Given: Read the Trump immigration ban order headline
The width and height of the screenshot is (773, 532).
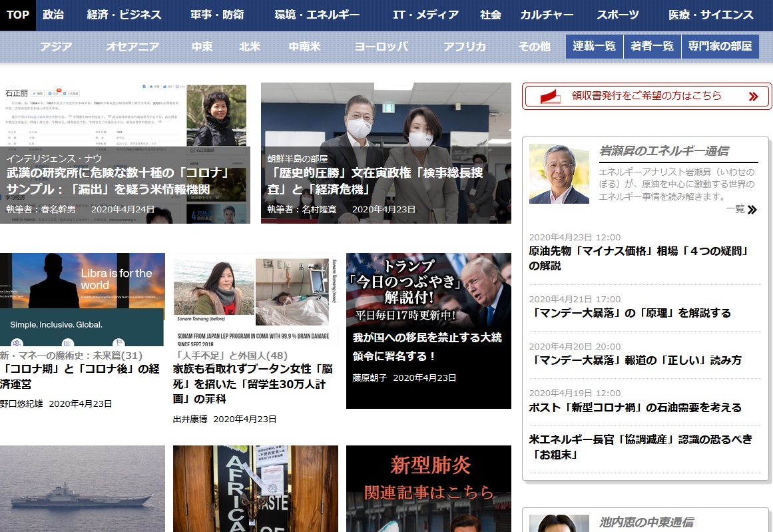Looking at the screenshot, I should (427, 347).
